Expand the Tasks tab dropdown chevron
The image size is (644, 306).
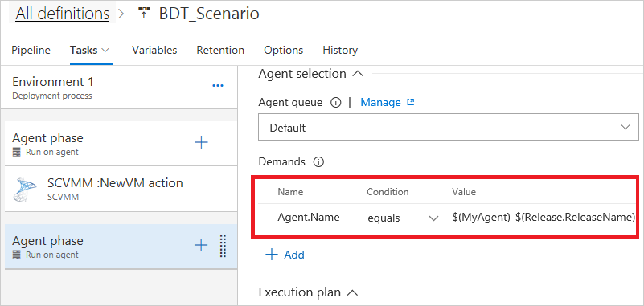pyautogui.click(x=105, y=50)
